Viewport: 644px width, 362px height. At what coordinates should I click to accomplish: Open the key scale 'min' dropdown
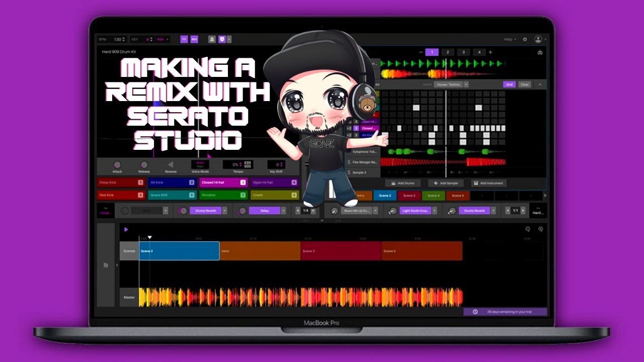click(x=163, y=39)
